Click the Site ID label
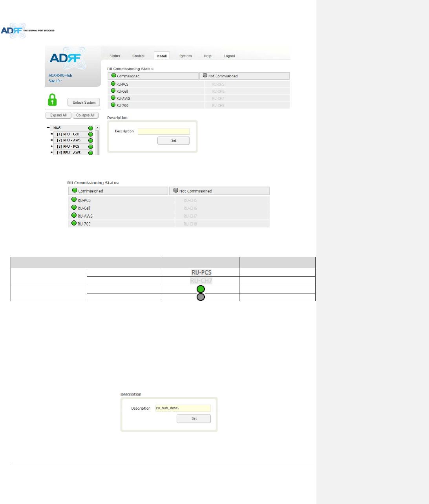 [x=55, y=81]
